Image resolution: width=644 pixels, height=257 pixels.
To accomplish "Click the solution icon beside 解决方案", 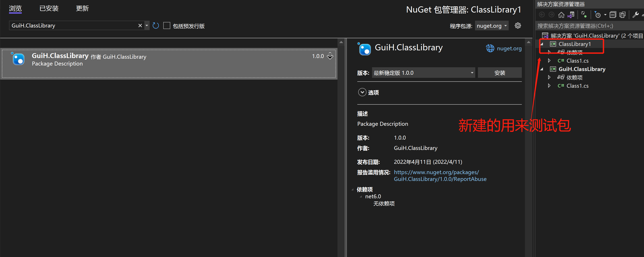I will click(545, 36).
